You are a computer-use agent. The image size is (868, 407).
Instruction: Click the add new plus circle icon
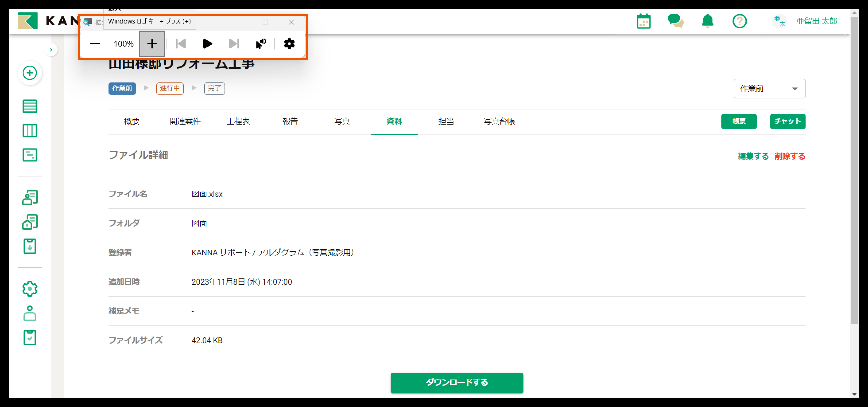pyautogui.click(x=30, y=73)
